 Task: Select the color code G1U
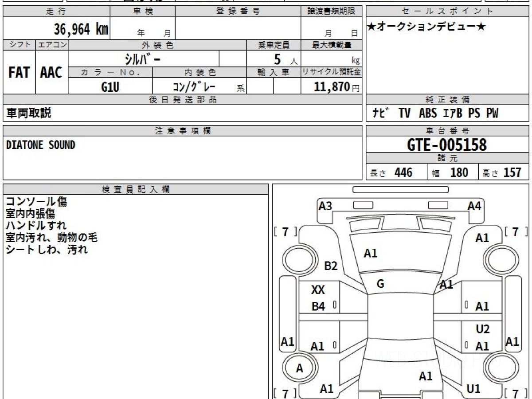[110, 87]
